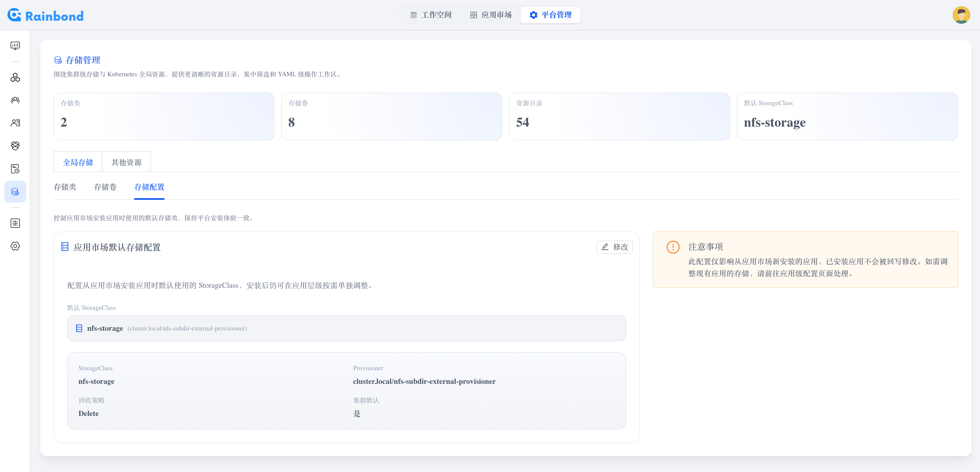Select the cluster management hexagon icon
This screenshot has width=980, height=472.
(15, 77)
